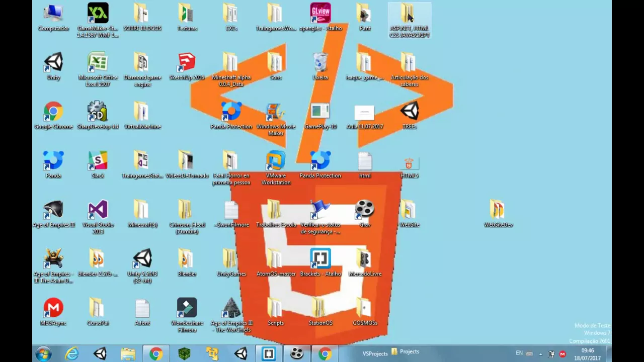Open the Blender 2.57b shortcut
The width and height of the screenshot is (644, 362).
tap(98, 263)
